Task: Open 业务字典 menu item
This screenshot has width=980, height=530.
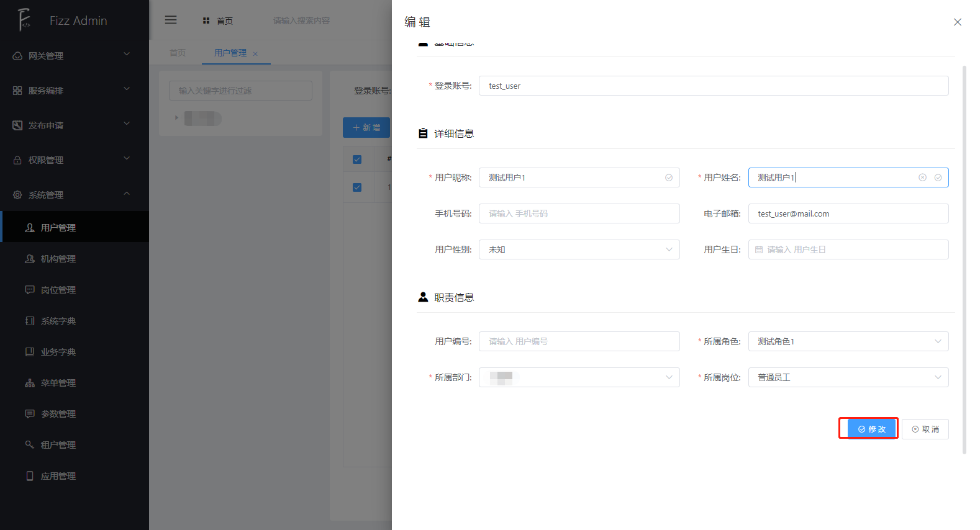Action: pos(75,352)
